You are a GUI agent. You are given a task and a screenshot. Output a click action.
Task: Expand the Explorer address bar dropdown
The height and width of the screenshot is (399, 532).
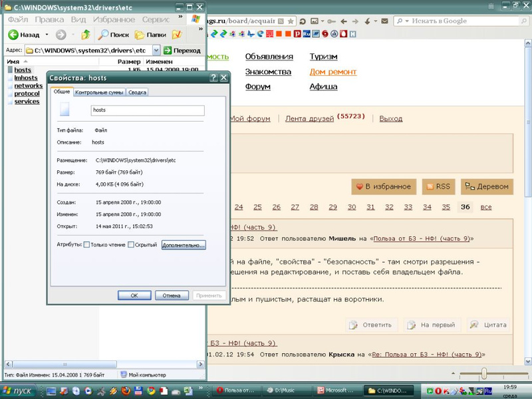(156, 50)
